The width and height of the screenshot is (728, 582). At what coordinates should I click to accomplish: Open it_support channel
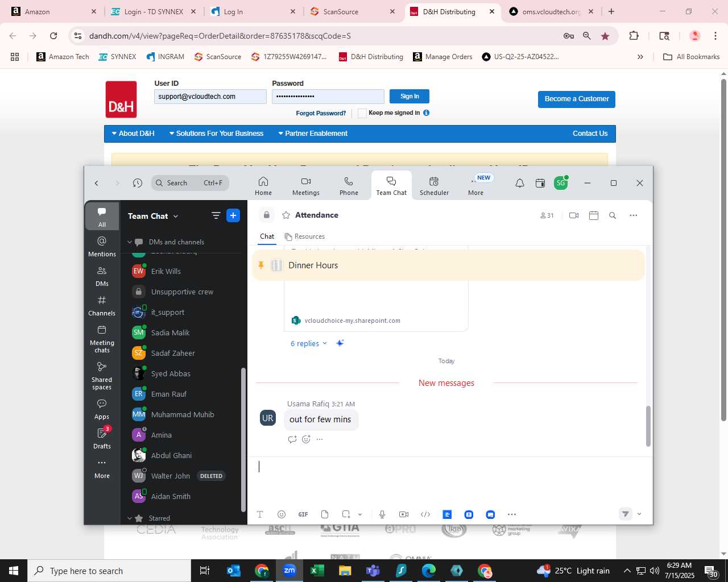pos(182,312)
